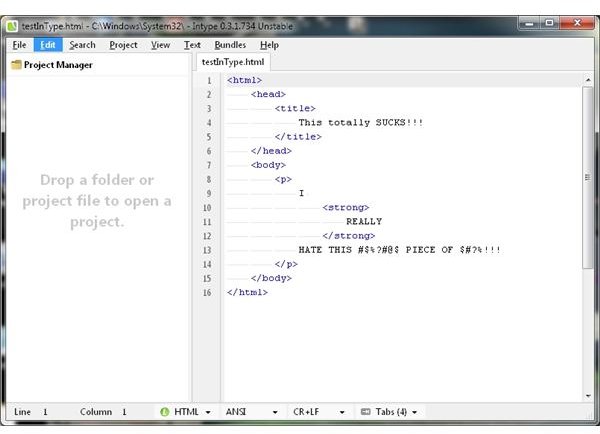Open the CR+LF line ending dropdown
600x434 pixels.
point(318,412)
